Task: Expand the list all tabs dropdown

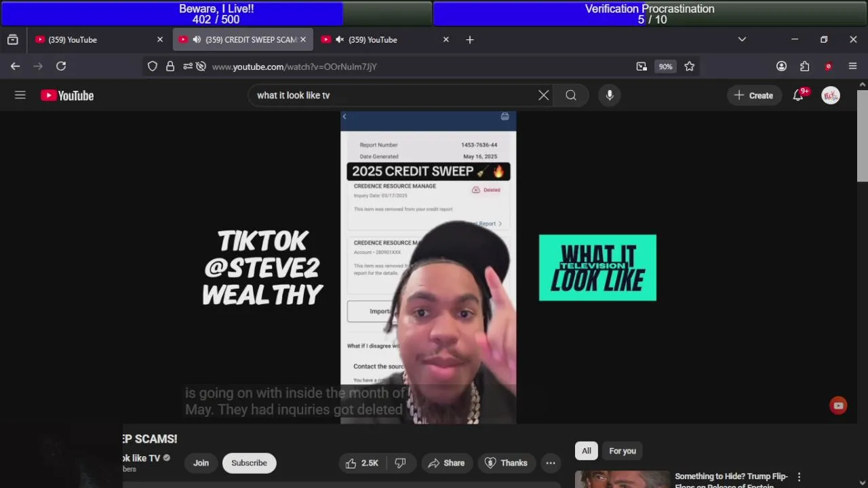Action: 742,39
